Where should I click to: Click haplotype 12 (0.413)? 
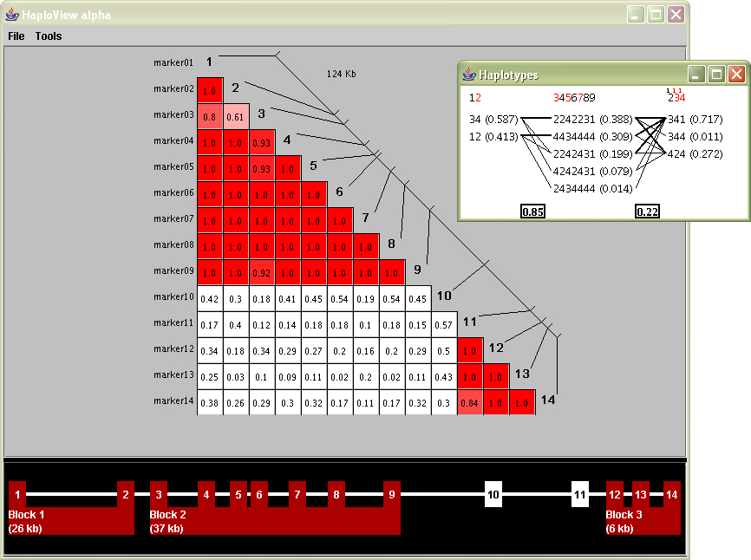(493, 137)
